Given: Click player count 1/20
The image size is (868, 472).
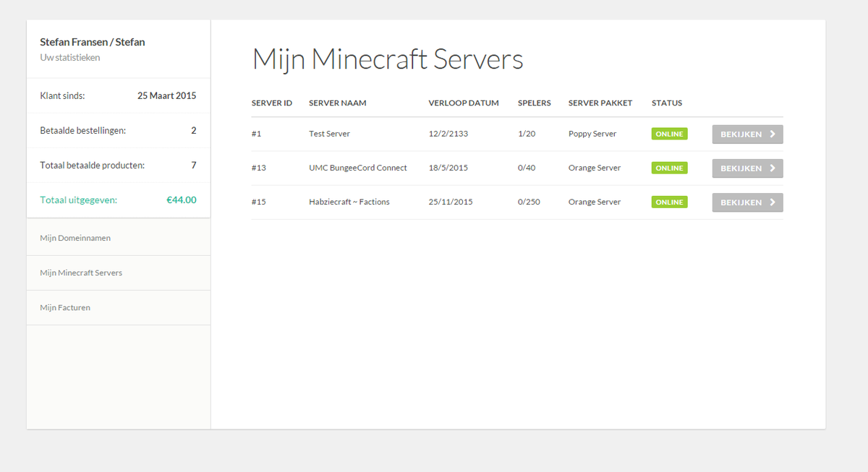Looking at the screenshot, I should pyautogui.click(x=527, y=134).
